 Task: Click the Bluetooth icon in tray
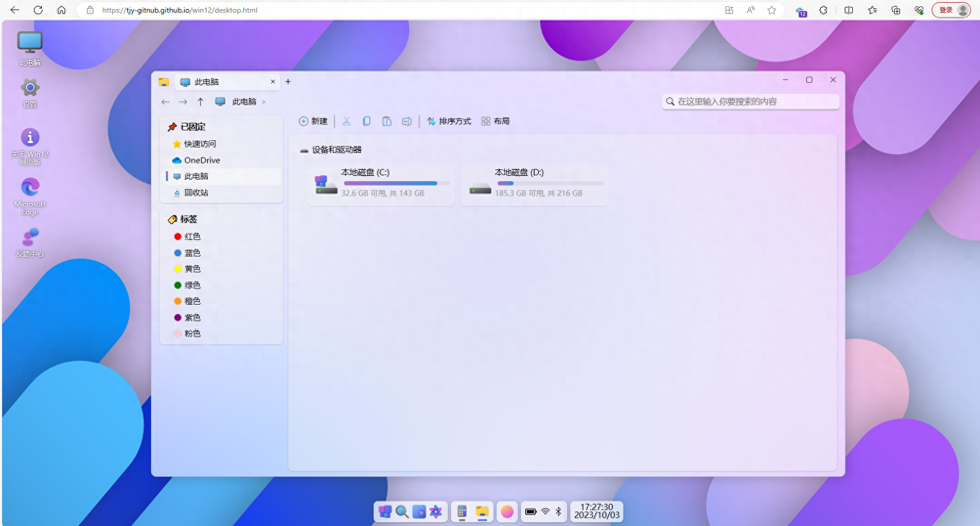(558, 512)
